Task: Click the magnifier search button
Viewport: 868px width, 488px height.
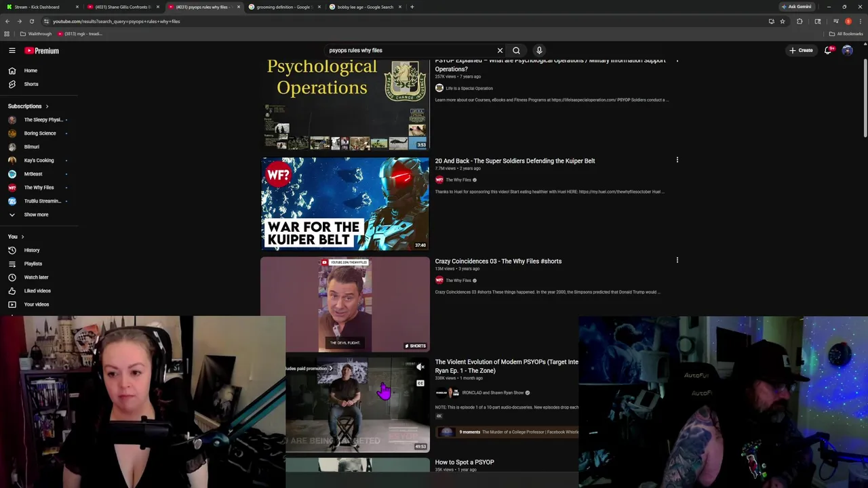Action: tap(516, 50)
